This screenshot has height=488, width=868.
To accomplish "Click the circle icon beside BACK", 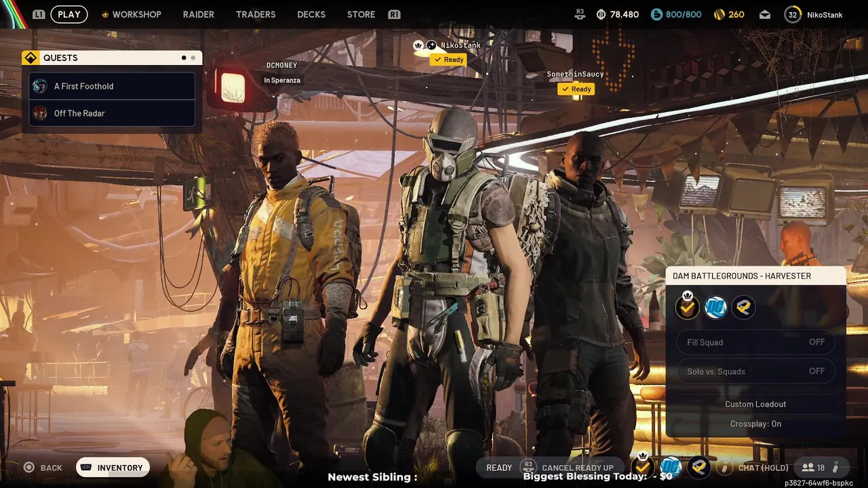I will click(x=28, y=468).
